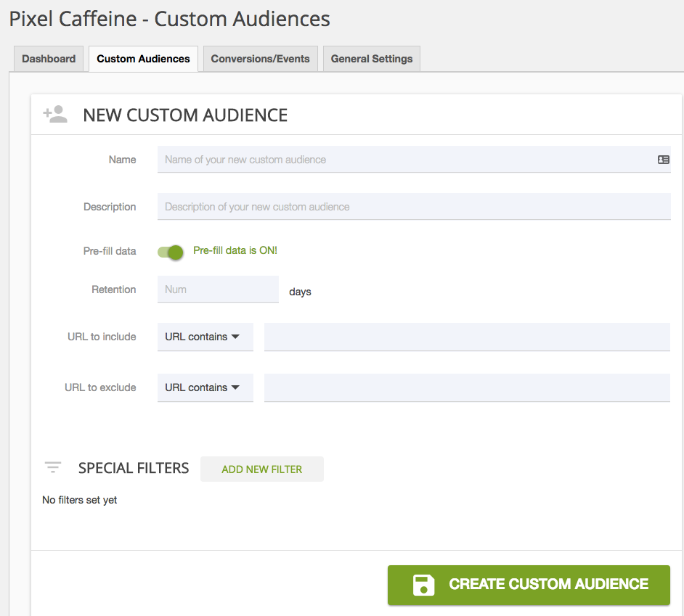The image size is (684, 616).
Task: Click the Add New Filter button
Action: click(261, 469)
